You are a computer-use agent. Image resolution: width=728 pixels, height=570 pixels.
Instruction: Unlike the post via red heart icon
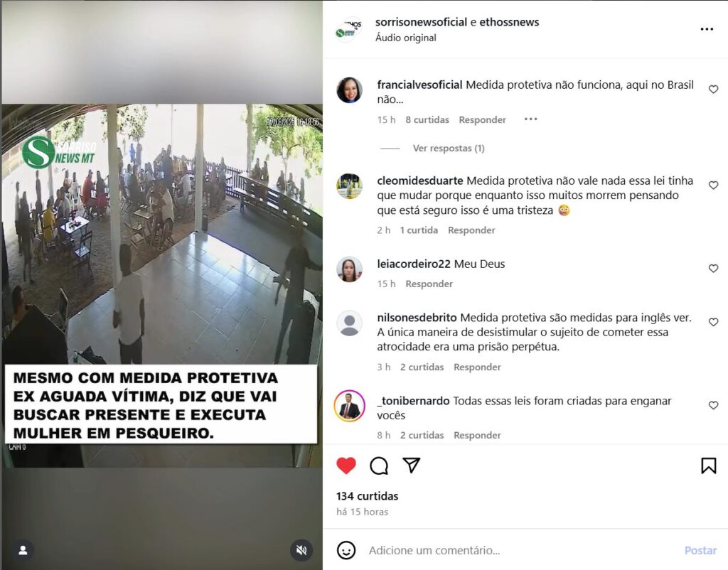pos(346,466)
